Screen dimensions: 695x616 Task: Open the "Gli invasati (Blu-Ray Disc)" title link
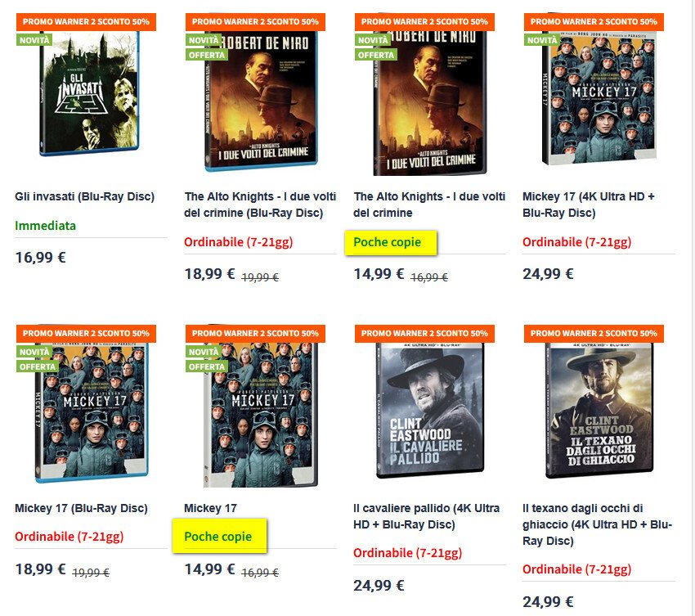(84, 196)
